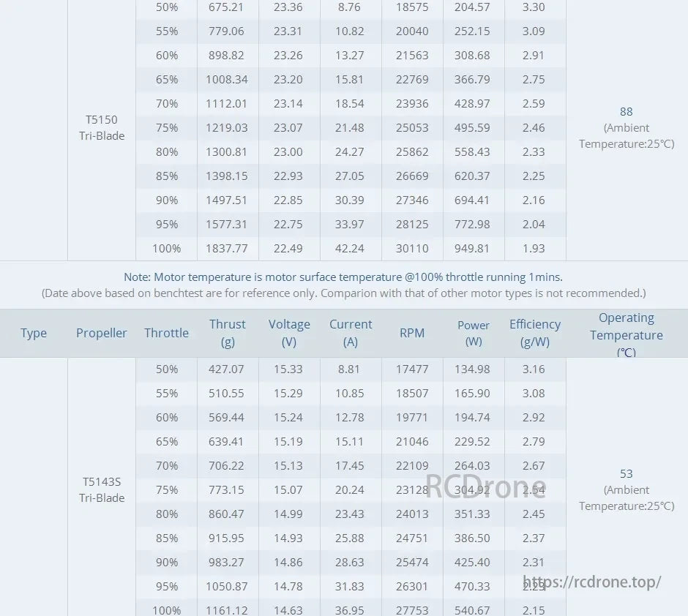Click the Type column header
688x616 pixels.
[34, 333]
